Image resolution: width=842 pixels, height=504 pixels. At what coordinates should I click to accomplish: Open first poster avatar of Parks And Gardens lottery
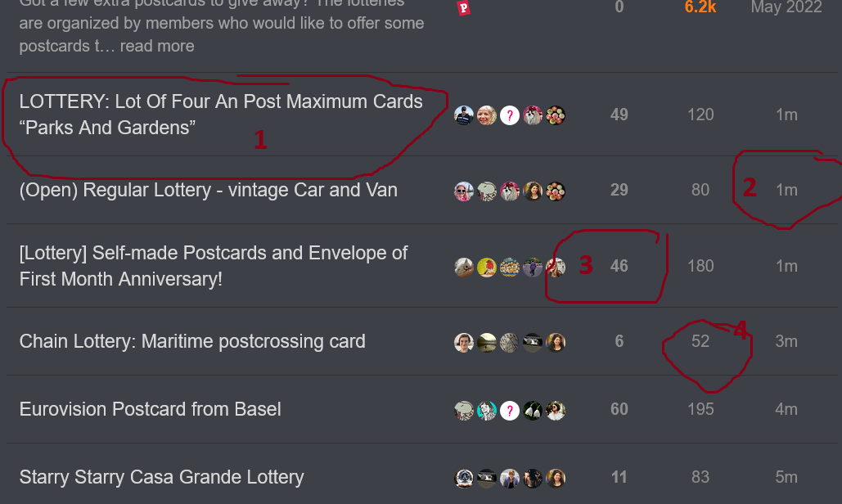(464, 115)
